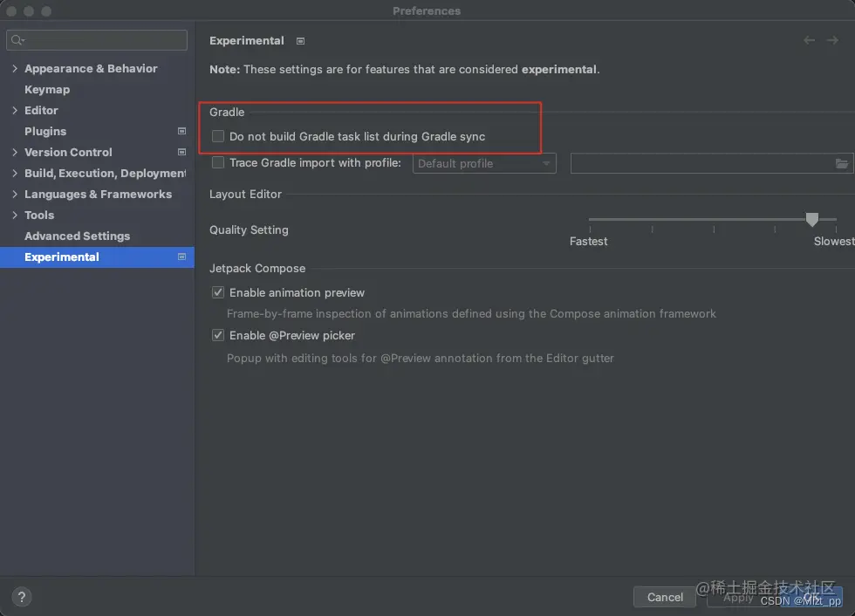Click the Popup with editing tools description

(x=421, y=359)
